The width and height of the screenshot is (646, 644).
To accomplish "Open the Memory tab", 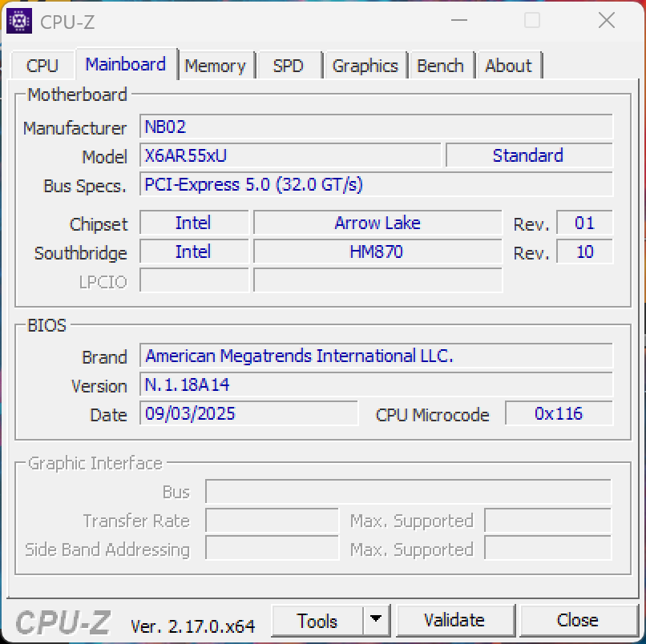I will point(215,66).
